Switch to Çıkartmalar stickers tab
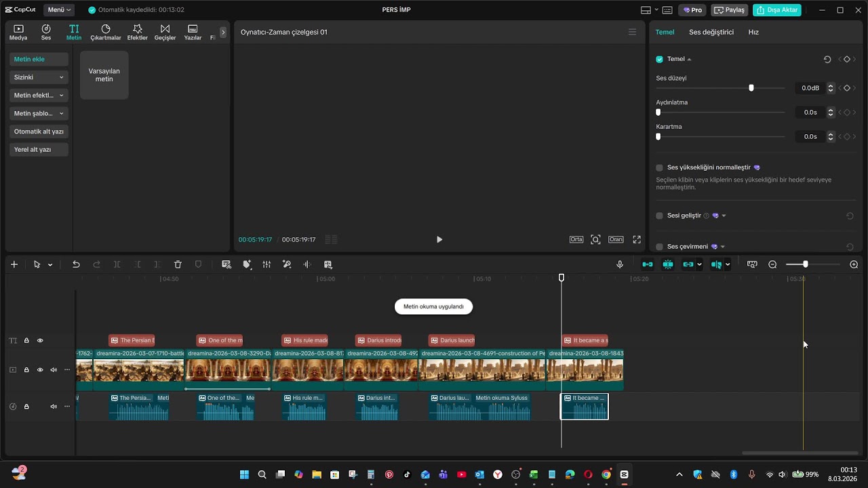868x488 pixels. click(x=106, y=32)
